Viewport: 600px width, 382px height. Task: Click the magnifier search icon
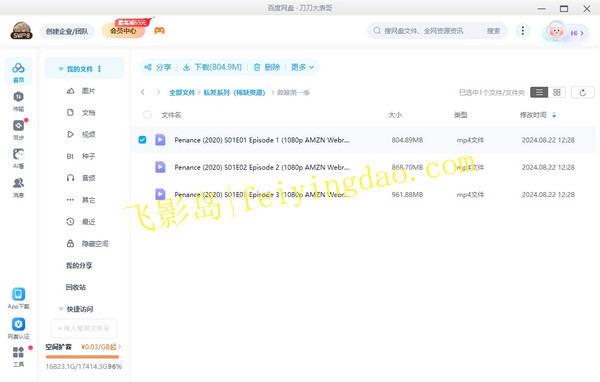377,31
